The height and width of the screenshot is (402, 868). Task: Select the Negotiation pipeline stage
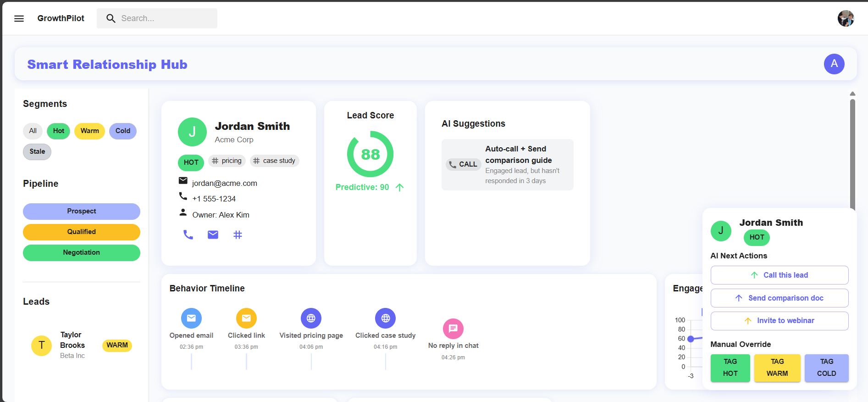[x=82, y=252]
